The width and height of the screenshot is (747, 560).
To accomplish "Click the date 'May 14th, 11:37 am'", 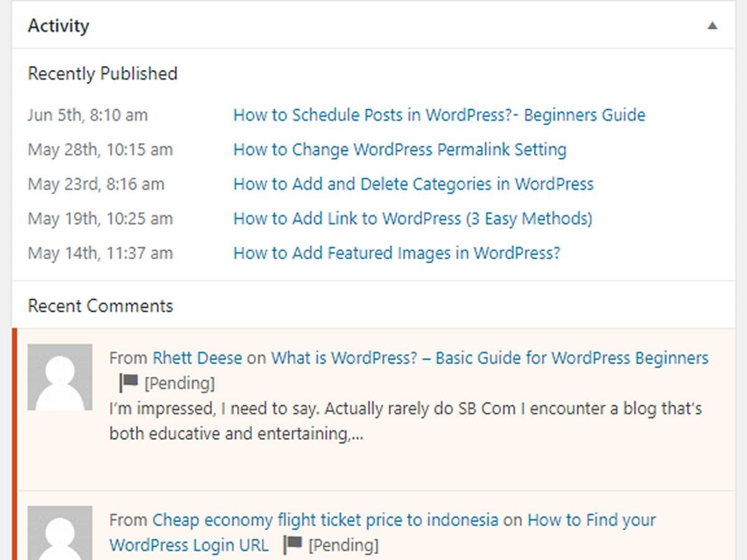I will [100, 253].
